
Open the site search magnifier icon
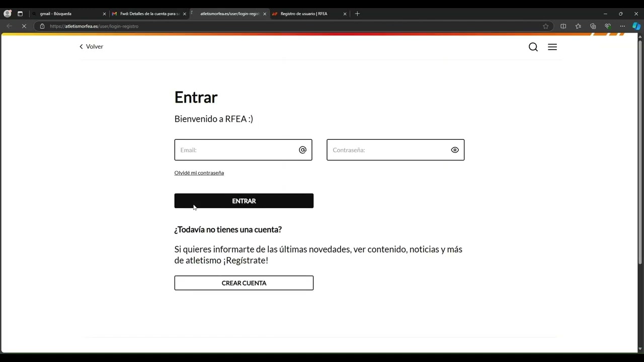(533, 47)
